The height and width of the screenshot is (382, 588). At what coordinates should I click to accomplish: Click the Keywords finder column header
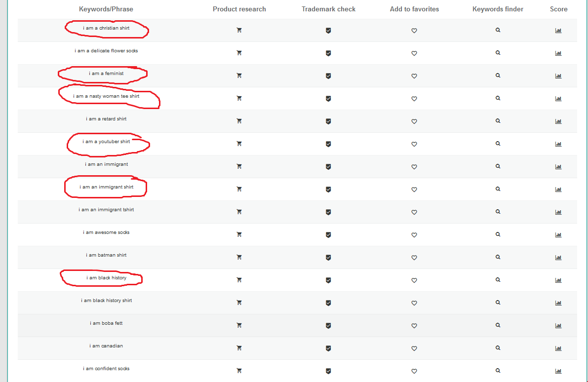pos(498,9)
